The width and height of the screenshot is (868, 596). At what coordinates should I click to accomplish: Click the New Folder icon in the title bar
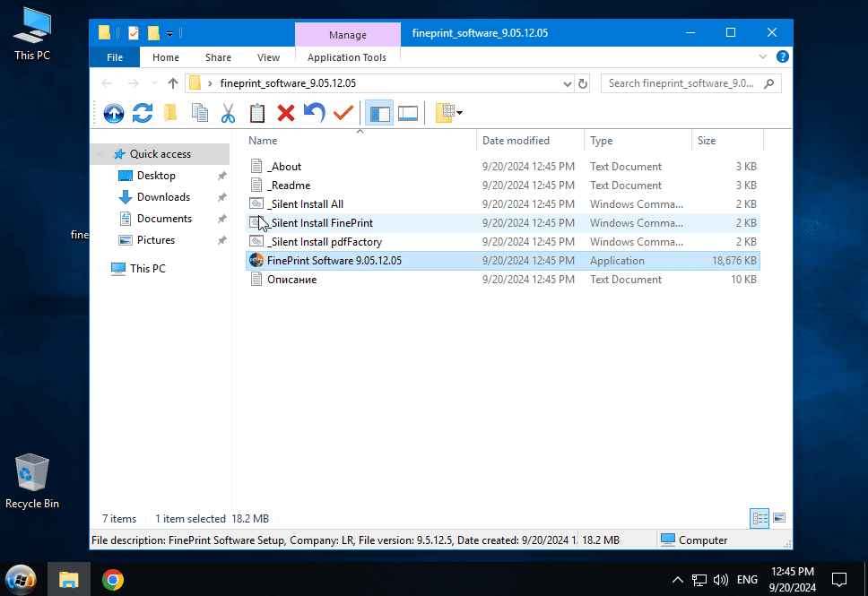(153, 33)
